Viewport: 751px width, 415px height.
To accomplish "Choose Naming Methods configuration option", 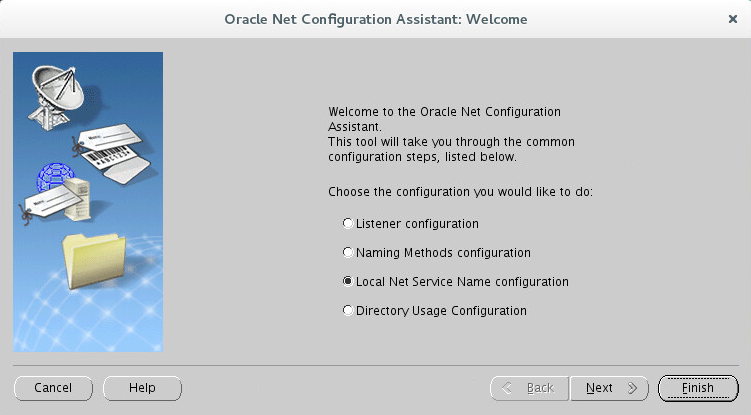I will [x=348, y=253].
